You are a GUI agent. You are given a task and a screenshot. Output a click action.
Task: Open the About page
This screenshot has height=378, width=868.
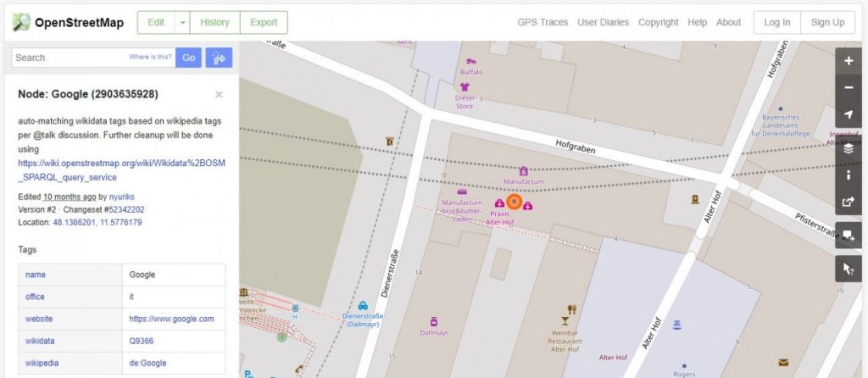tap(728, 22)
